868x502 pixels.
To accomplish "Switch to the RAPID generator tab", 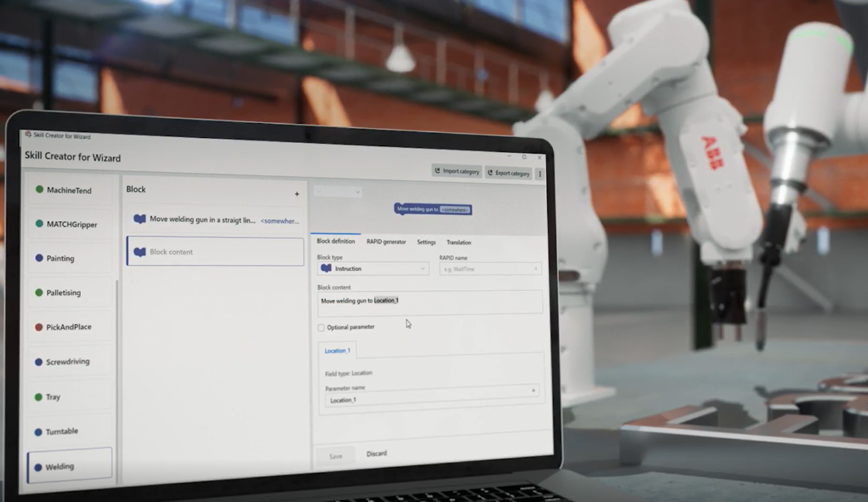I will pyautogui.click(x=386, y=242).
